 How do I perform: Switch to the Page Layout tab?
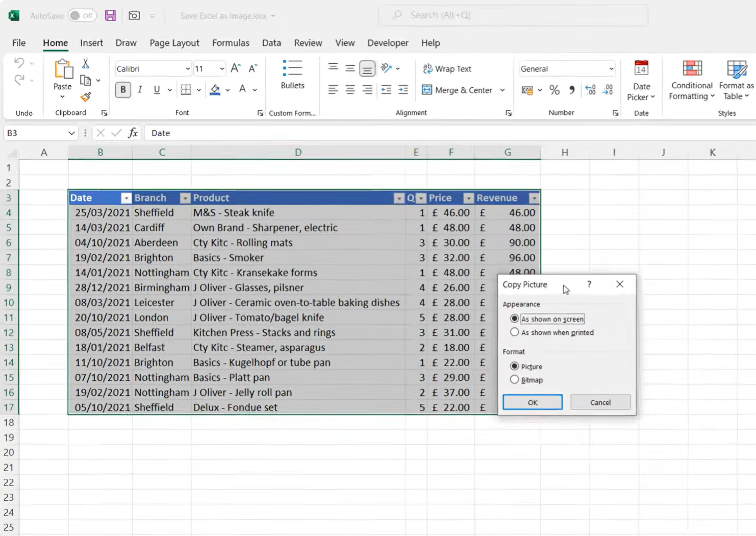tap(174, 43)
